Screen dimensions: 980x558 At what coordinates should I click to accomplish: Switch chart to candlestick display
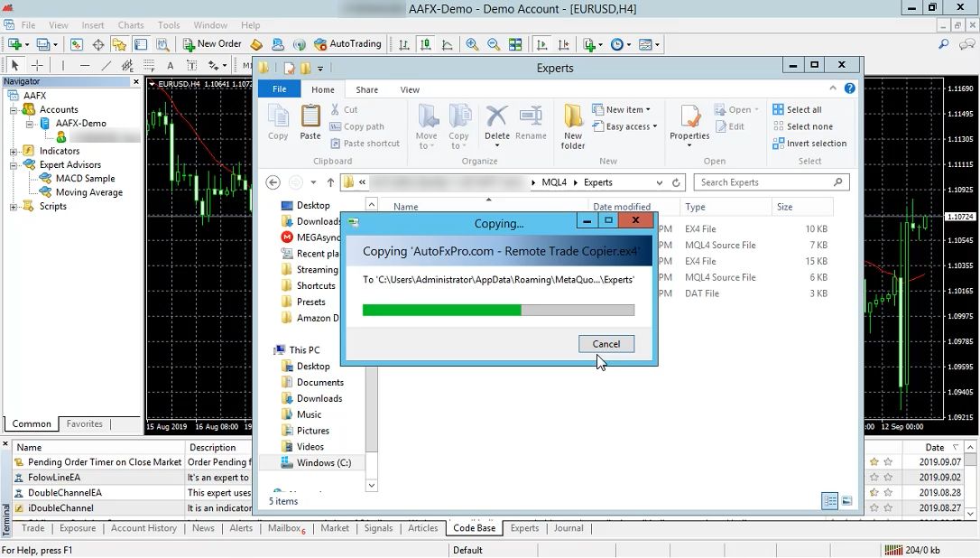(424, 44)
